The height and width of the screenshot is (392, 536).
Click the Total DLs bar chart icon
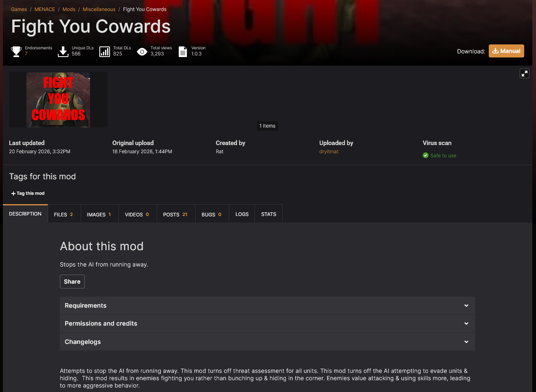pos(105,51)
